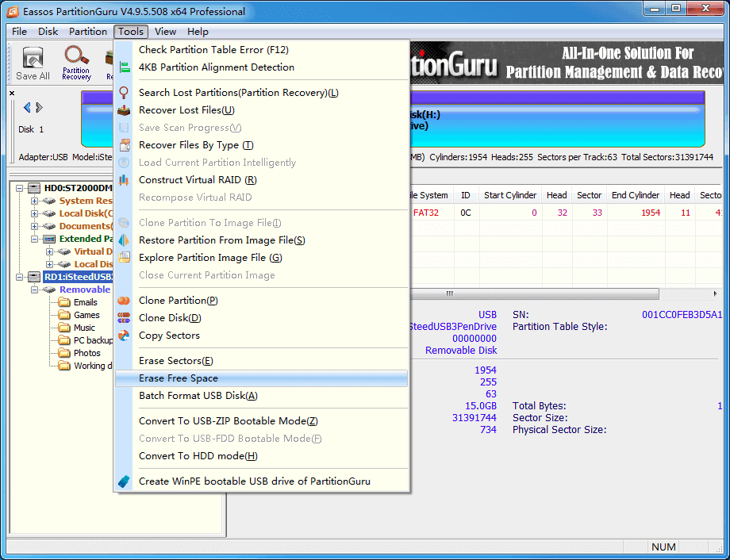Click the Restore Partition From Image File icon
The height and width of the screenshot is (560, 730).
[x=124, y=240]
